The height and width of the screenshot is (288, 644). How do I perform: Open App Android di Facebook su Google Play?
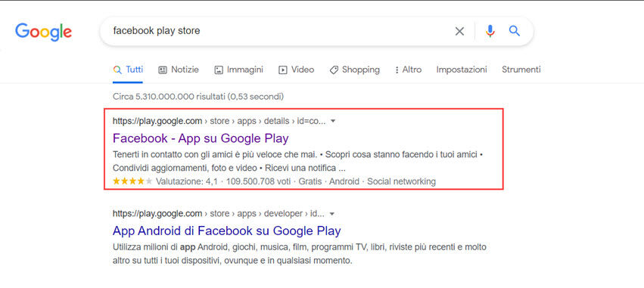click(227, 231)
